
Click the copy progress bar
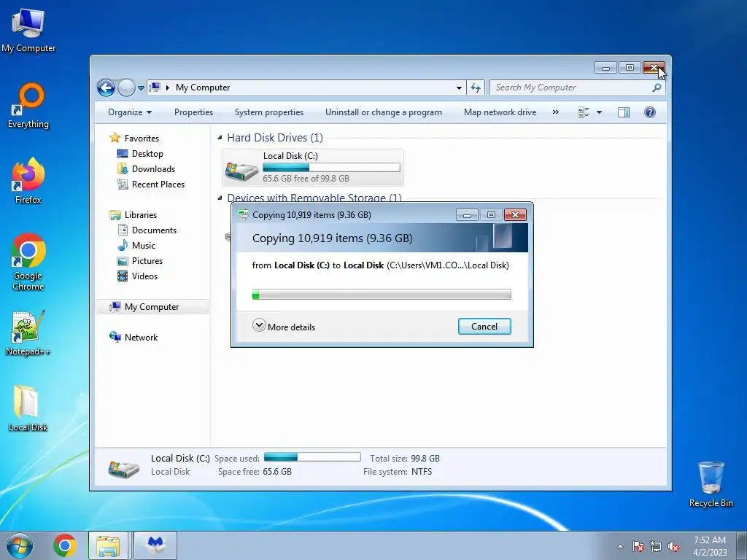click(x=382, y=295)
